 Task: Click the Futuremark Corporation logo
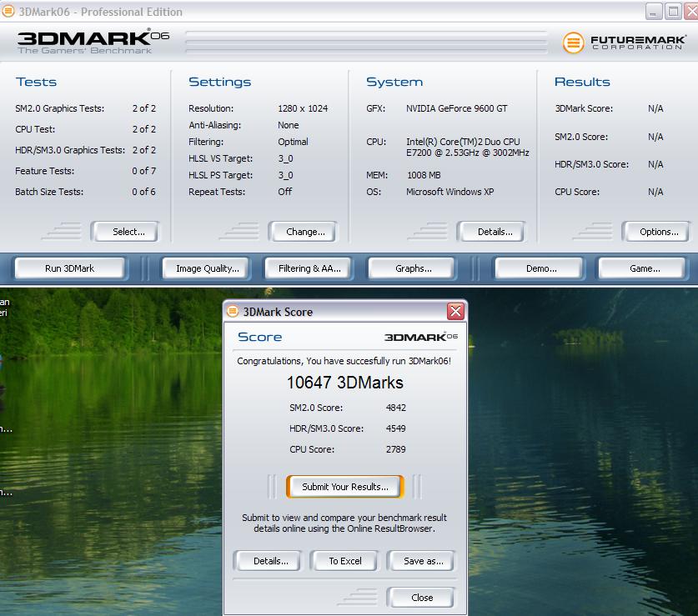(x=624, y=43)
